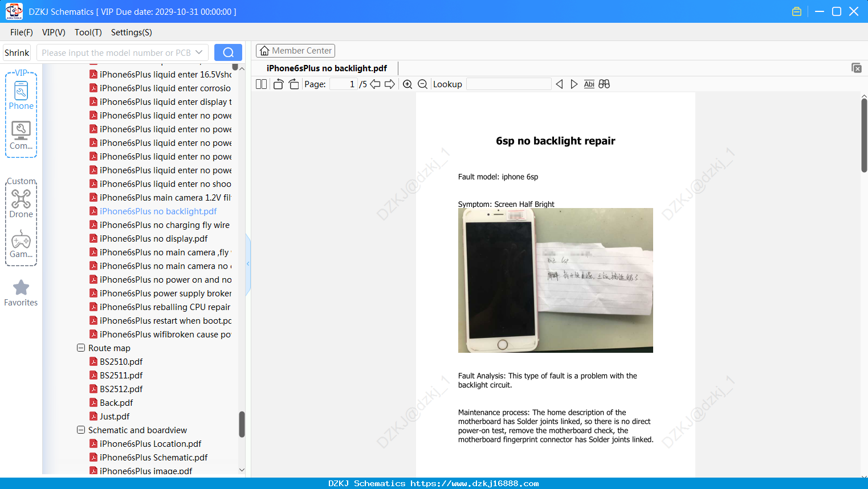Open the dzkj16888.com link in status bar

coord(474,483)
